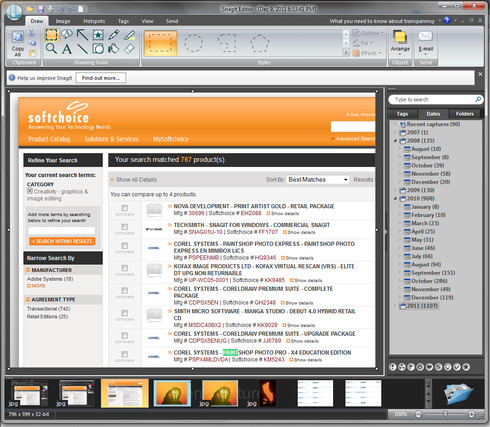Toggle the clock flag
The height and width of the screenshot is (427, 490).
pos(420,367)
